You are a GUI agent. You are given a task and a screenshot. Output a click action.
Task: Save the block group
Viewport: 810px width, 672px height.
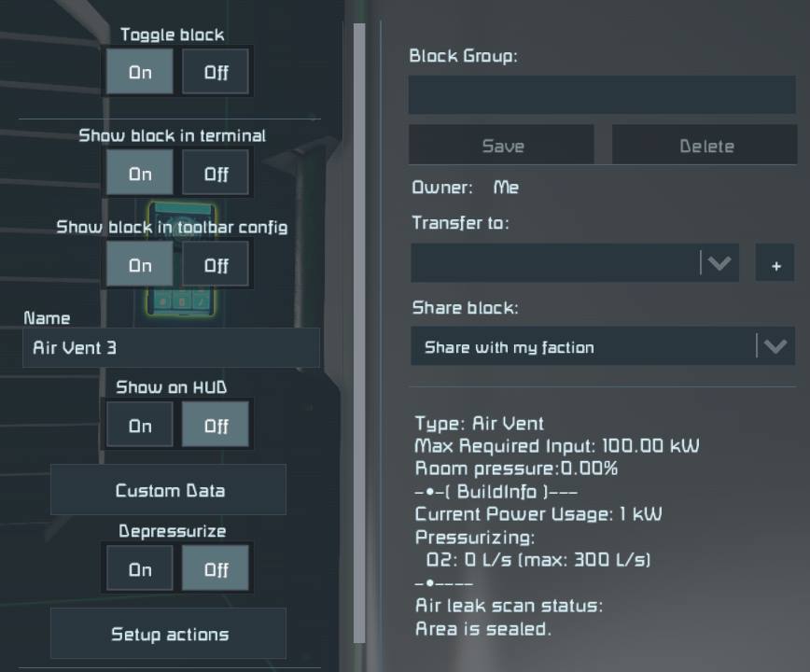click(502, 146)
